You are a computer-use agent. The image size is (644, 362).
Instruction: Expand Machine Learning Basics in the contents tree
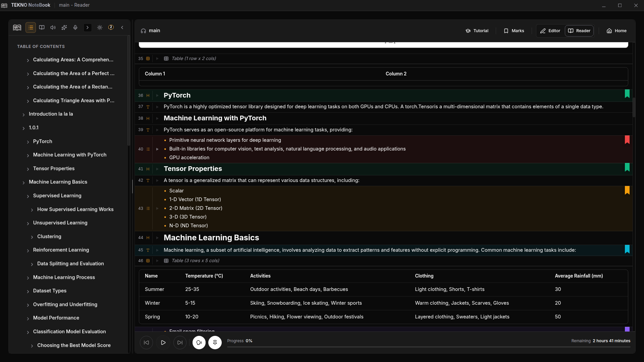click(x=23, y=182)
